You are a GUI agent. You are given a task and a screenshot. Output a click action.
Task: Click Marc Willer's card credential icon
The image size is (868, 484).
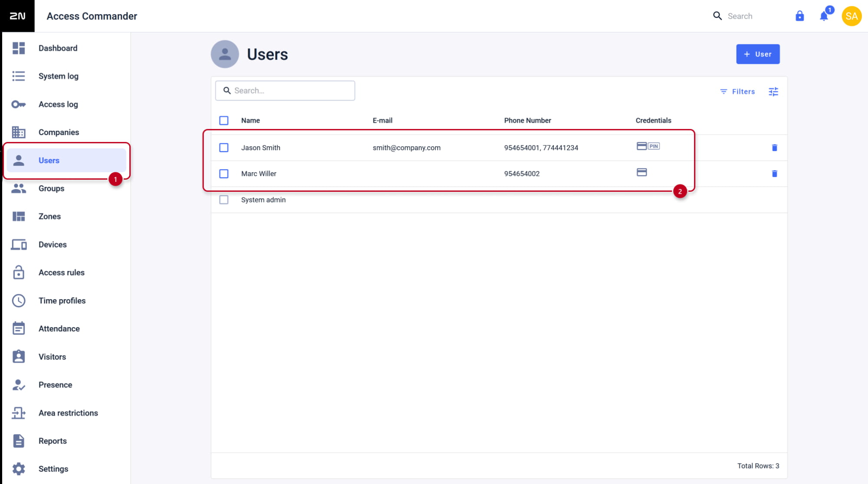pos(641,172)
